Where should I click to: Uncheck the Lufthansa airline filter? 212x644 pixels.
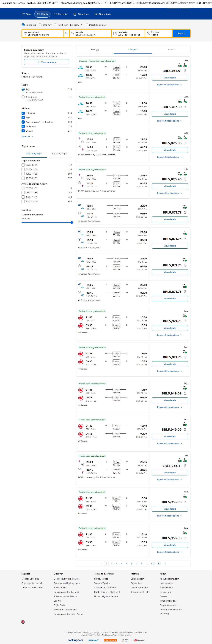[23, 113]
